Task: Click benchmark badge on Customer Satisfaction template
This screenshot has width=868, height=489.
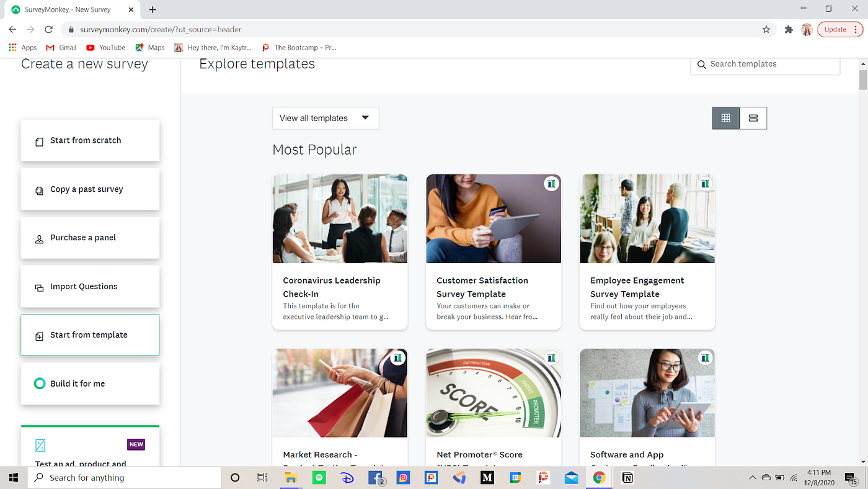Action: click(551, 183)
